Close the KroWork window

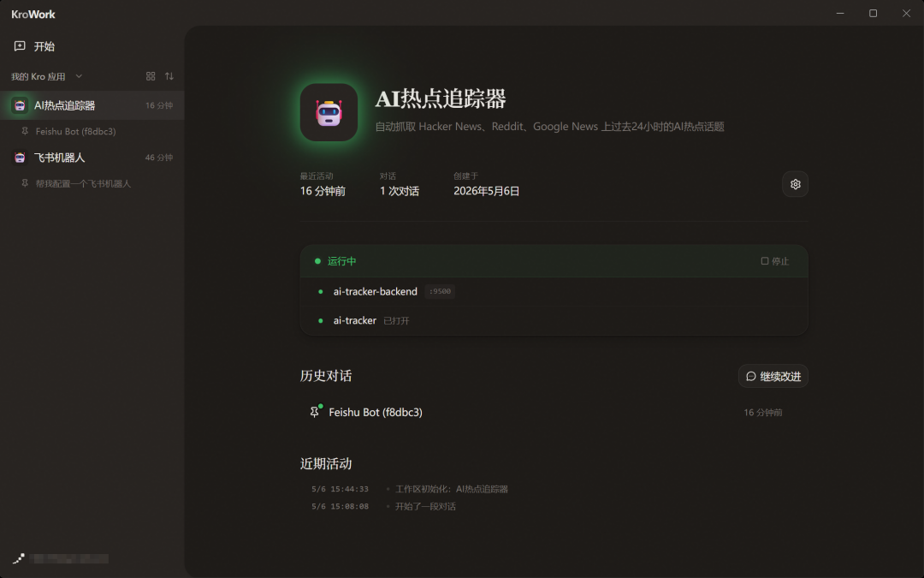906,13
